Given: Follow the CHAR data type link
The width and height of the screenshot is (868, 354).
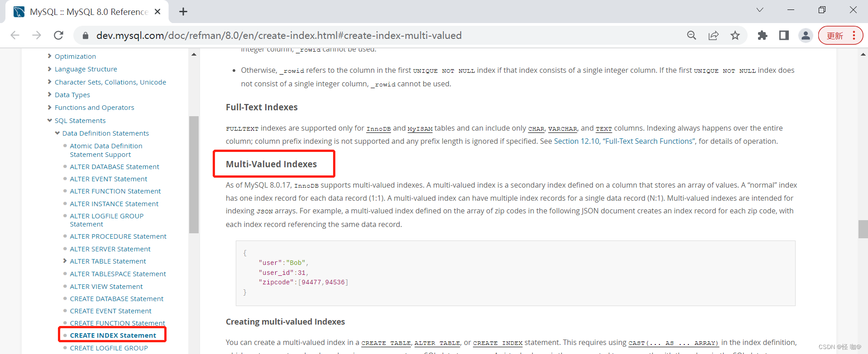Looking at the screenshot, I should pos(536,129).
